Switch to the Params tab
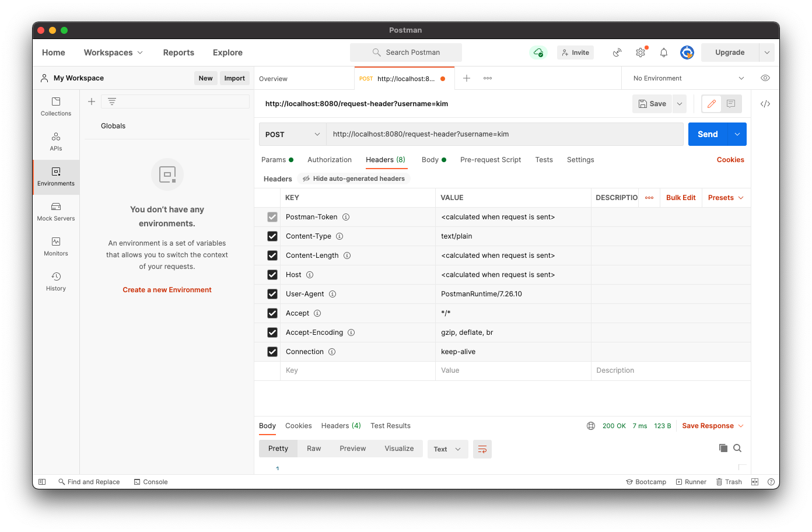 click(277, 160)
